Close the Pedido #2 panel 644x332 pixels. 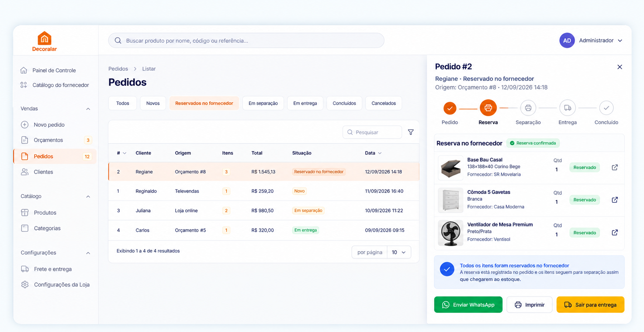pyautogui.click(x=620, y=67)
